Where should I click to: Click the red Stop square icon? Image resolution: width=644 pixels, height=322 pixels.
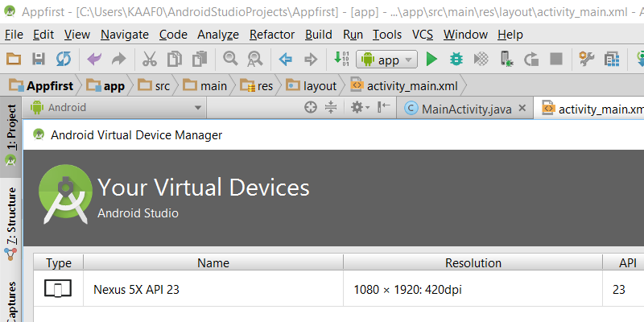(555, 59)
